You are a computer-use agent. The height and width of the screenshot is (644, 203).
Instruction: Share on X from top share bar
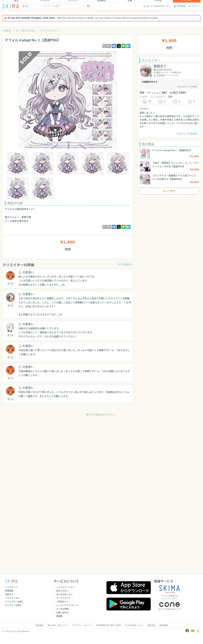click(119, 46)
